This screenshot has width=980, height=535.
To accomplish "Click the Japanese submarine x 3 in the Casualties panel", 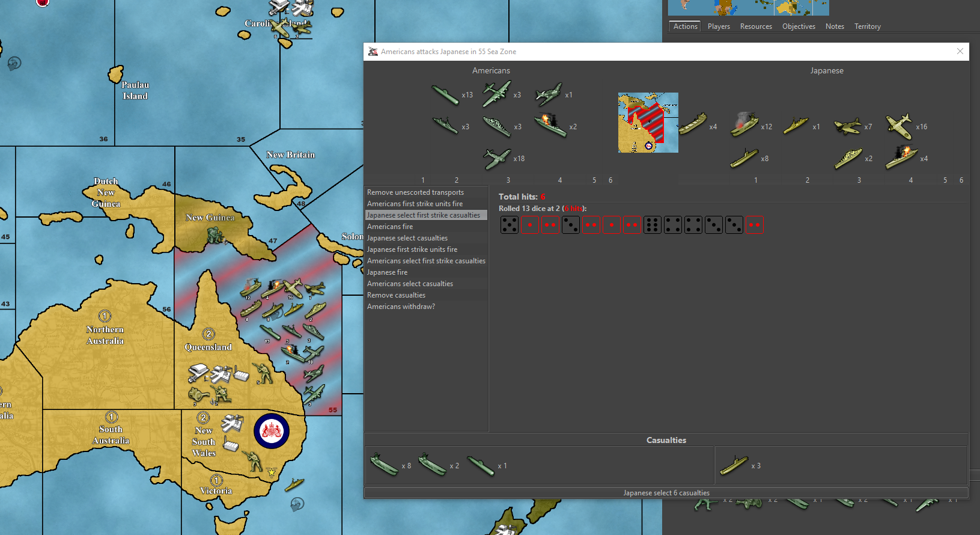I will click(734, 466).
